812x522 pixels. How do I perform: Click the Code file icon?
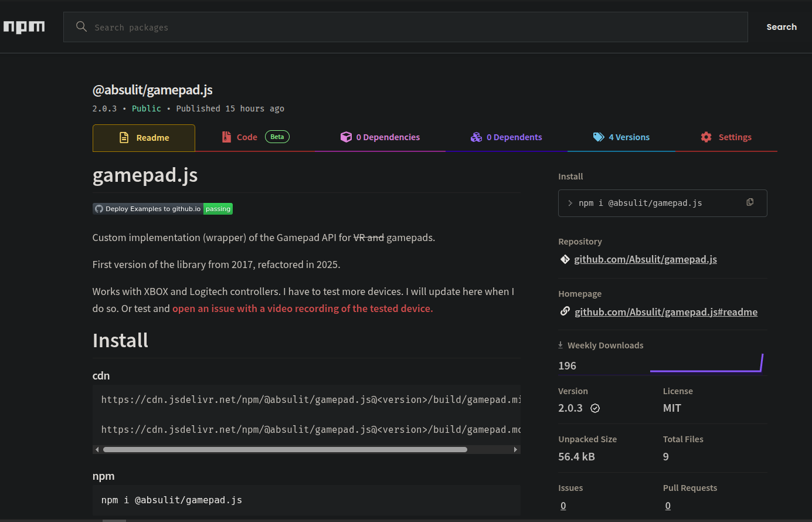[226, 137]
